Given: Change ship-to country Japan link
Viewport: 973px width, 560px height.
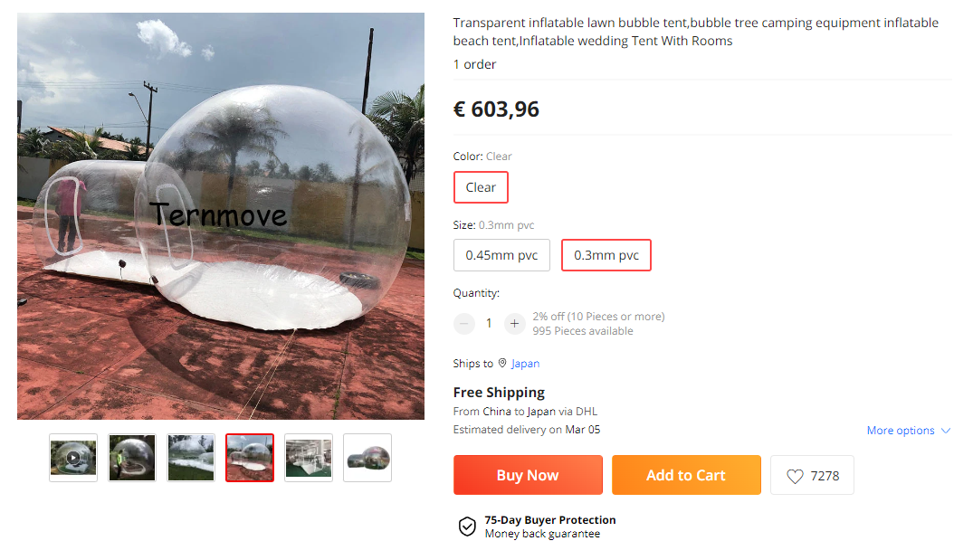Looking at the screenshot, I should (525, 364).
